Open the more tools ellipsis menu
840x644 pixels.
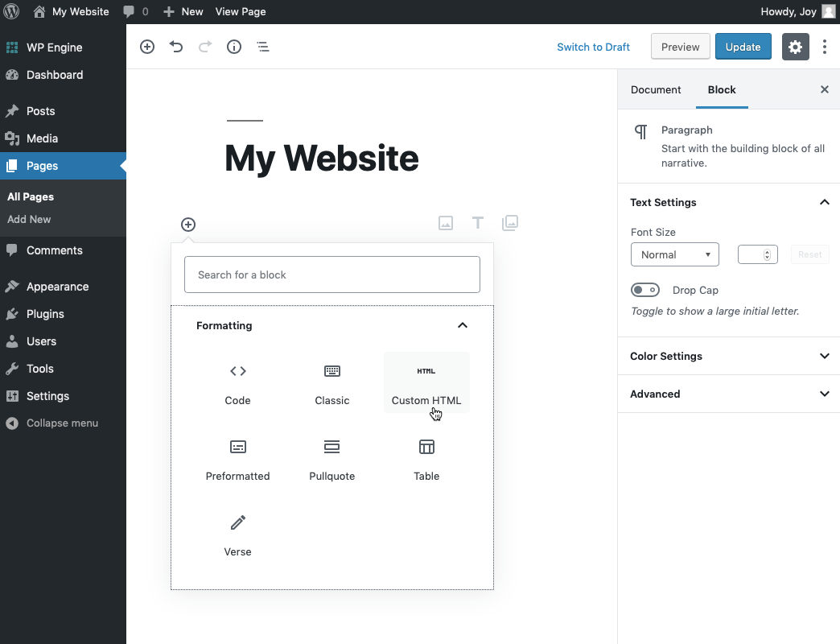[825, 47]
